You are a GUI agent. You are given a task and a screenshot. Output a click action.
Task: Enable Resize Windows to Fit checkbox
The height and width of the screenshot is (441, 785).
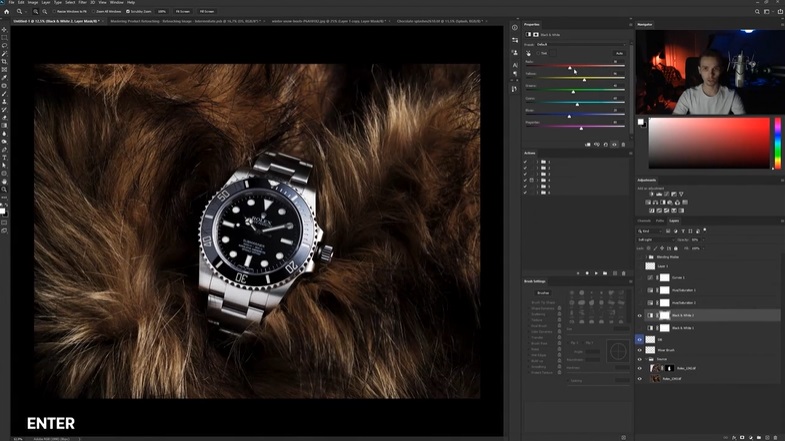coord(54,12)
